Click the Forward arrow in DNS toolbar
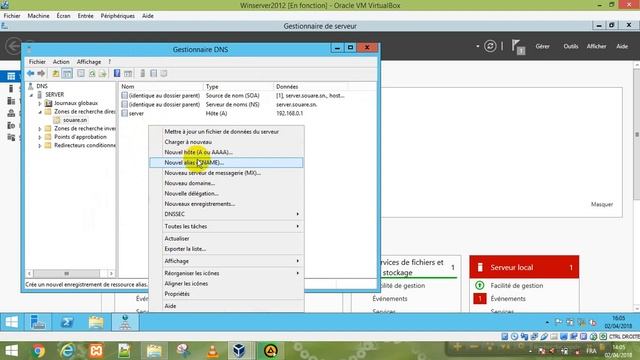 tap(41, 73)
